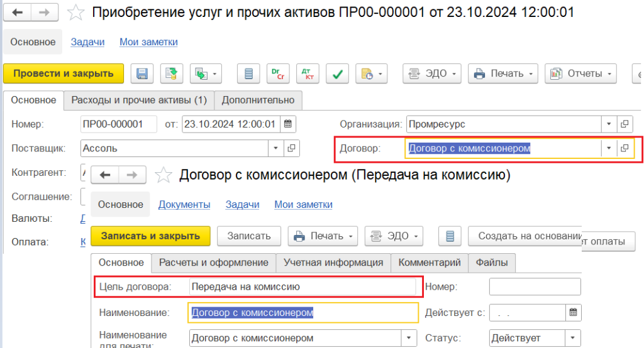Open the Документы link in contract window
The image size is (644, 348).
click(184, 204)
